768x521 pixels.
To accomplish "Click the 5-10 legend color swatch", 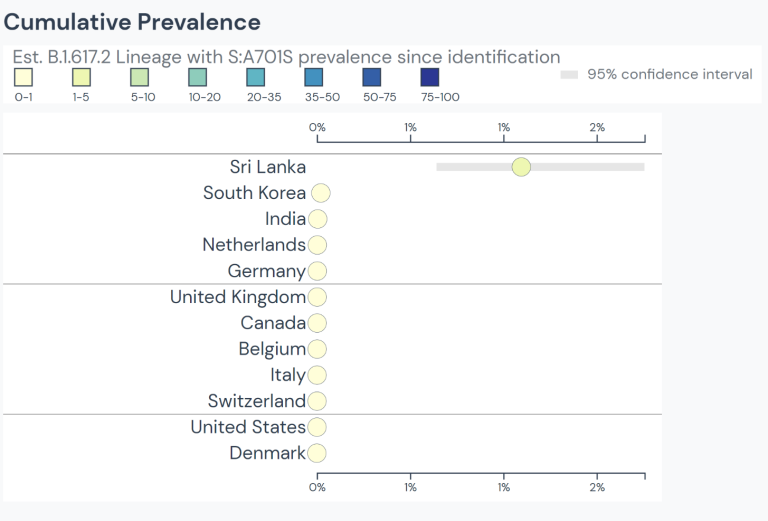I will (x=139, y=77).
